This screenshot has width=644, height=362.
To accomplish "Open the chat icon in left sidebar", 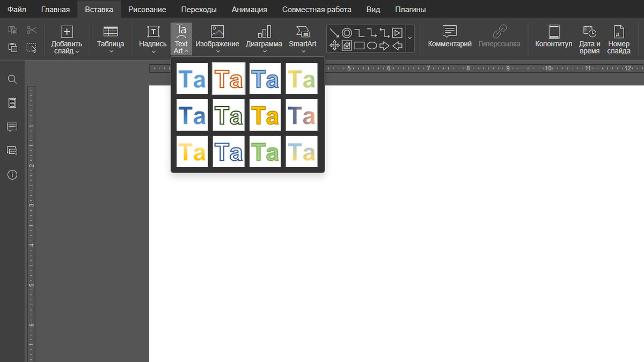I will pyautogui.click(x=12, y=151).
